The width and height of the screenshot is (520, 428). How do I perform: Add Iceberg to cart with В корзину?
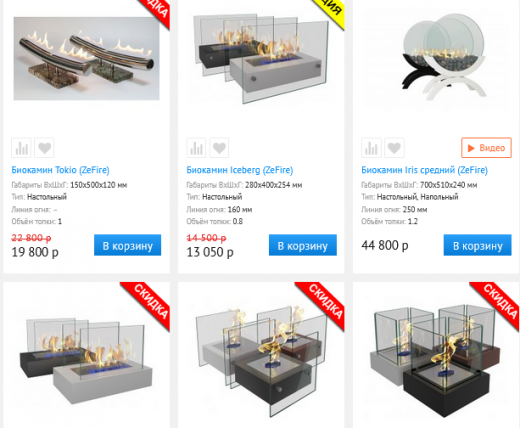303,245
